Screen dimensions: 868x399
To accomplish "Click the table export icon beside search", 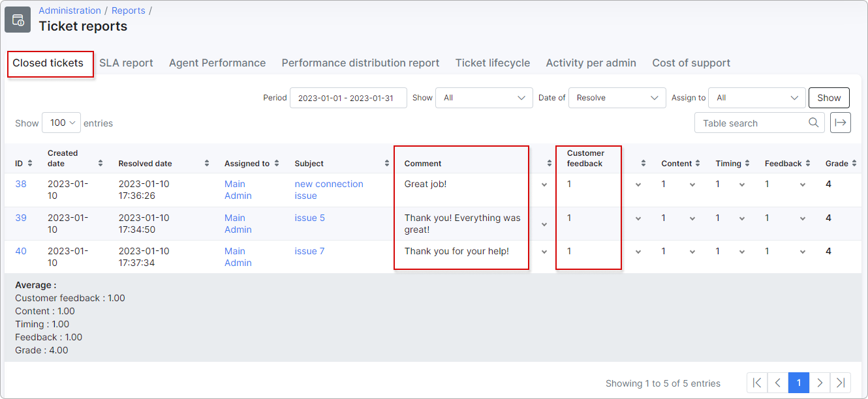I will click(x=840, y=123).
